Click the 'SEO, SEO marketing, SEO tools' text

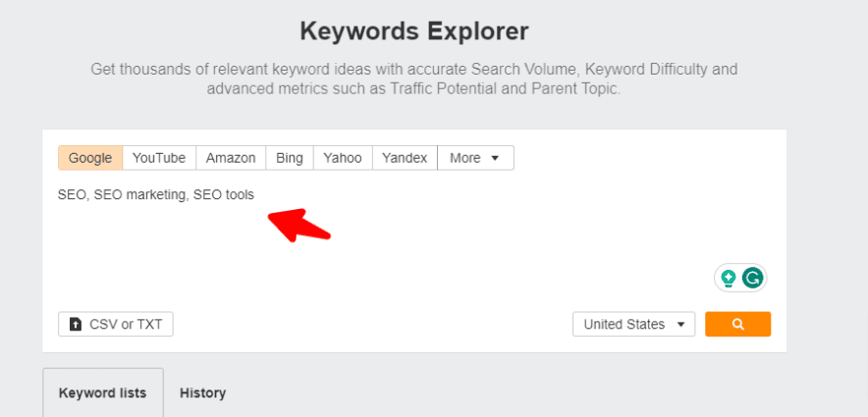click(156, 194)
